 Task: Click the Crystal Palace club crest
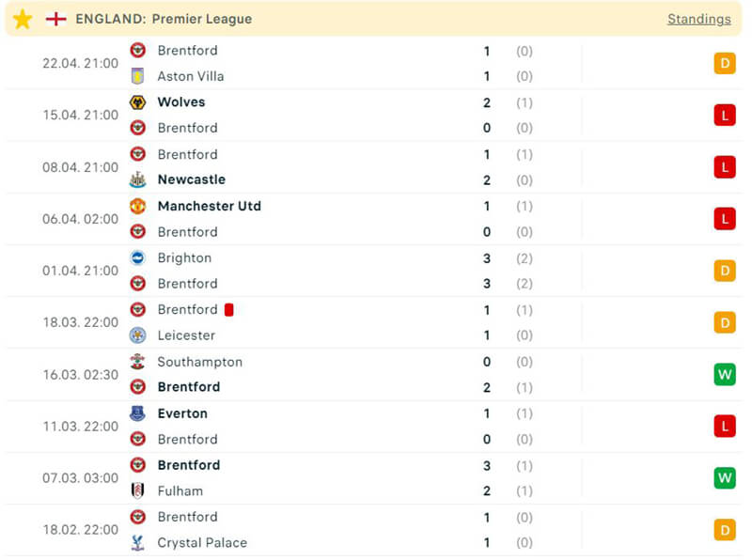click(x=138, y=542)
